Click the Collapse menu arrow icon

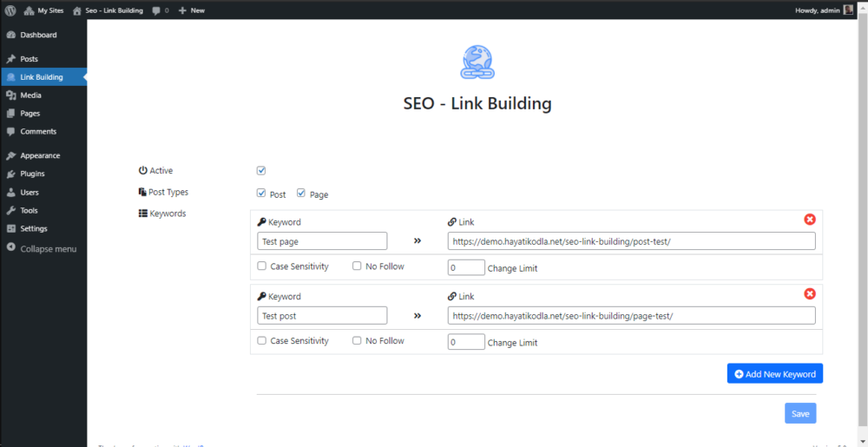tap(10, 248)
